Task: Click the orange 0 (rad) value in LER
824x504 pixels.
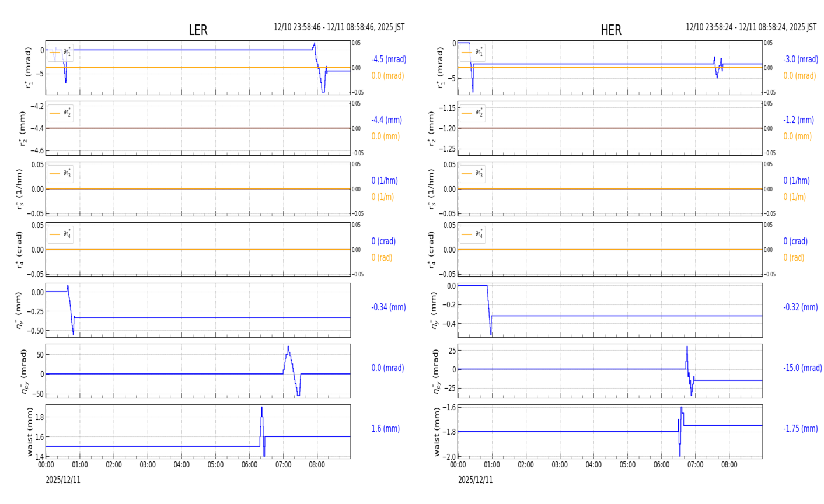Action: click(382, 258)
